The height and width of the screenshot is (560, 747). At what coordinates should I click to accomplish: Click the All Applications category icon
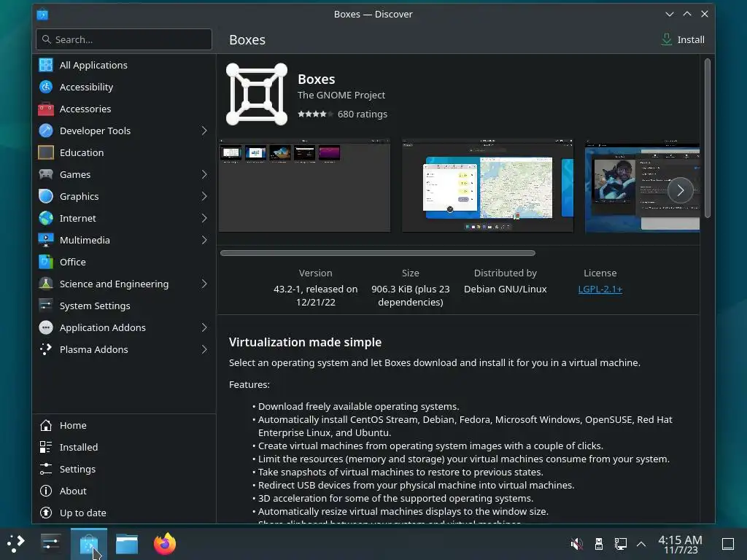46,65
